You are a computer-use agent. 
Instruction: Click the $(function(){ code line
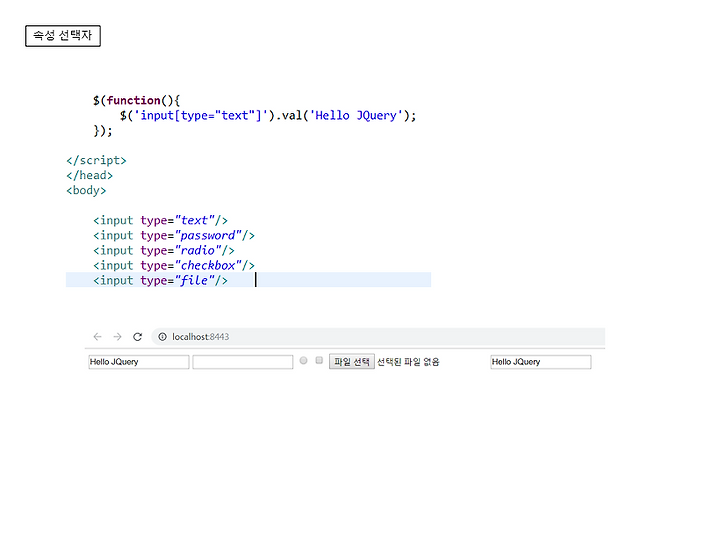click(137, 100)
